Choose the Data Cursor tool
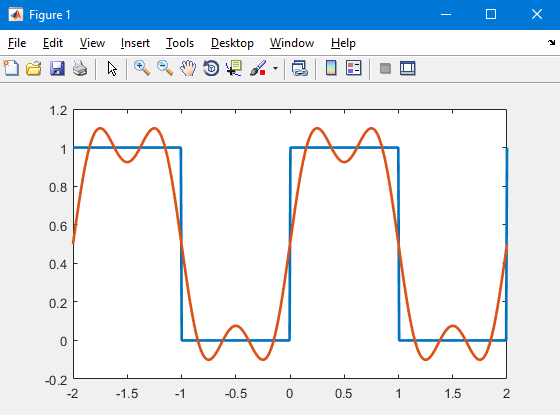Viewport: 560px width, 415px height. 234,68
